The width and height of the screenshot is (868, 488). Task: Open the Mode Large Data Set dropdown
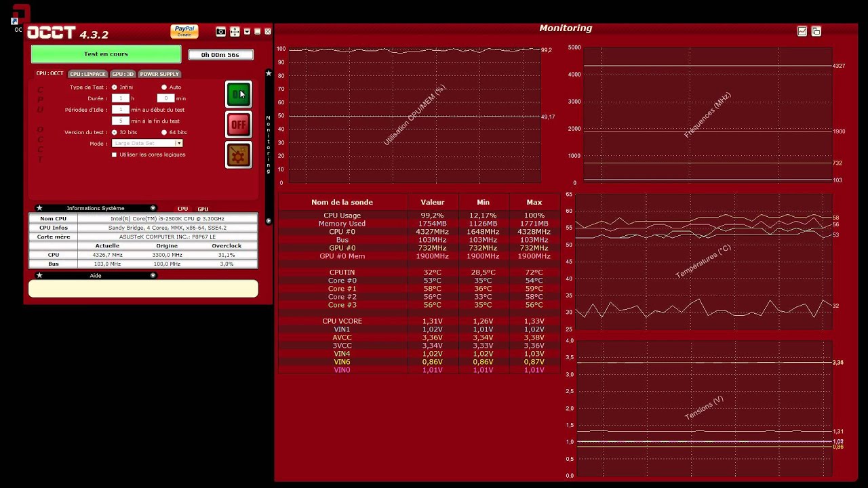pyautogui.click(x=147, y=144)
